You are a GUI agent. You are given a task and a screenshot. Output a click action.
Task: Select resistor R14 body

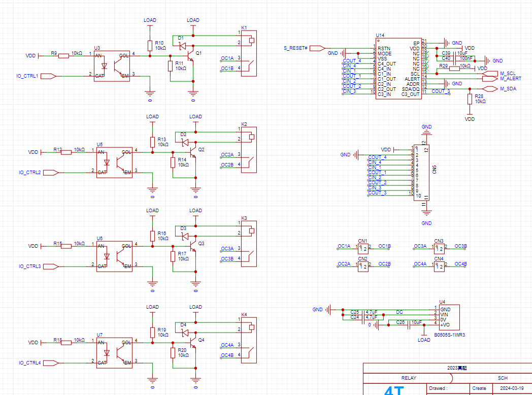(173, 162)
